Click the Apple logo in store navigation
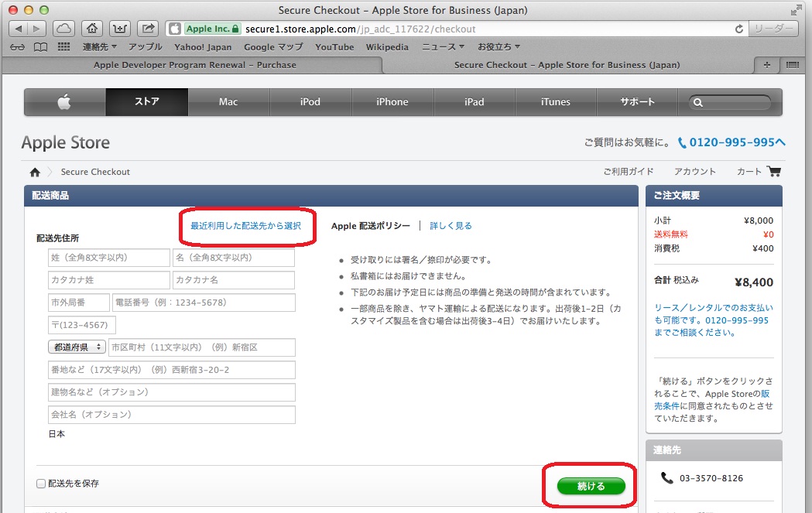The height and width of the screenshot is (513, 812). click(x=64, y=102)
